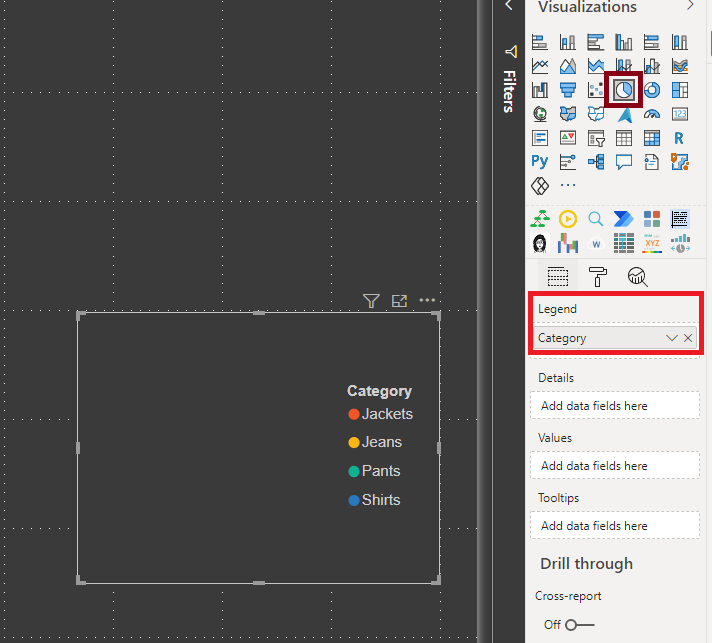Select the multi-row card visual

coord(539,138)
